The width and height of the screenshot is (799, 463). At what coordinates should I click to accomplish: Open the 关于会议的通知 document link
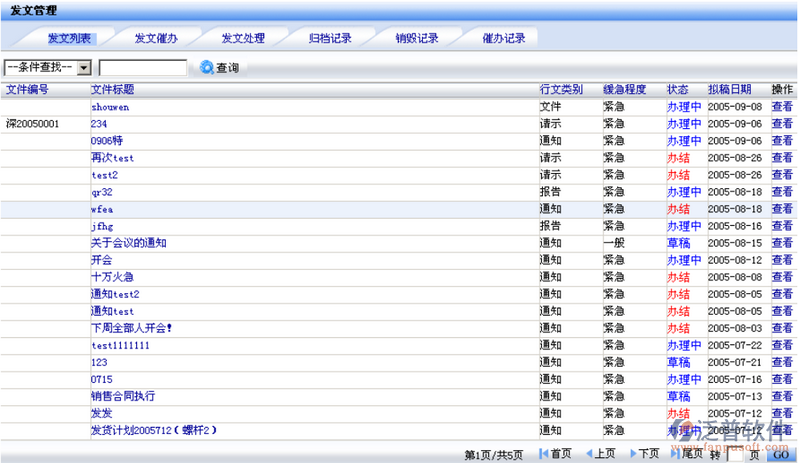pos(128,243)
